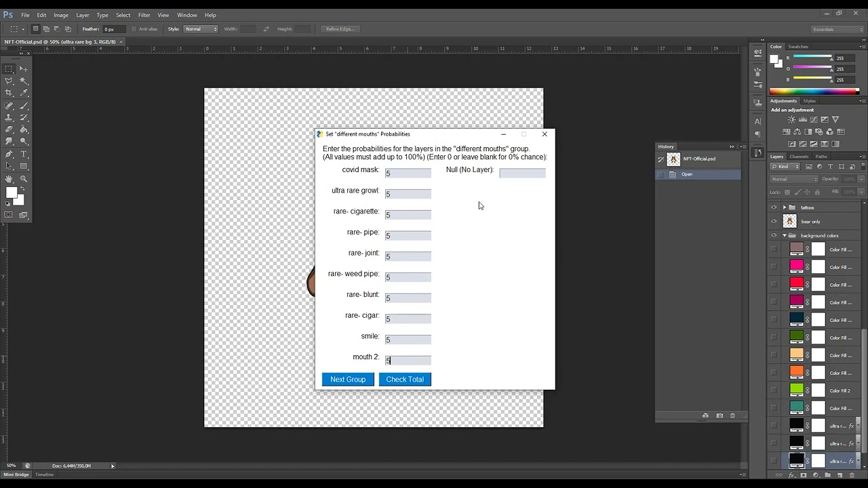Select the Magic Wand tool
The width and height of the screenshot is (868, 488).
pyautogui.click(x=24, y=81)
